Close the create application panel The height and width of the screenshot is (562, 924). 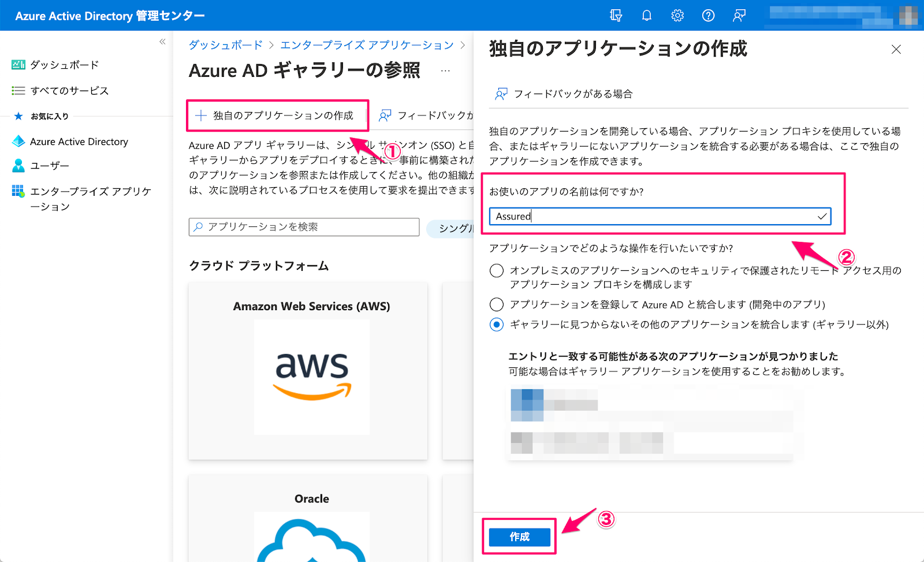[896, 49]
